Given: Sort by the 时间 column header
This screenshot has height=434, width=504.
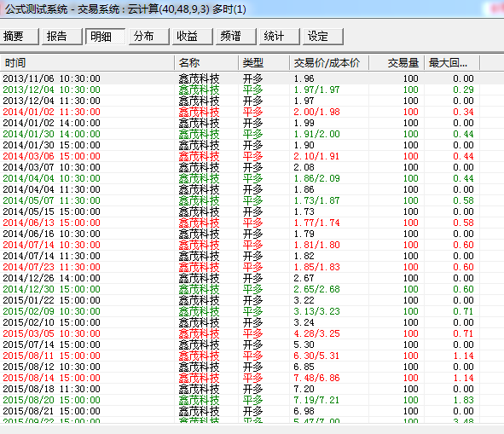Looking at the screenshot, I should (x=87, y=63).
